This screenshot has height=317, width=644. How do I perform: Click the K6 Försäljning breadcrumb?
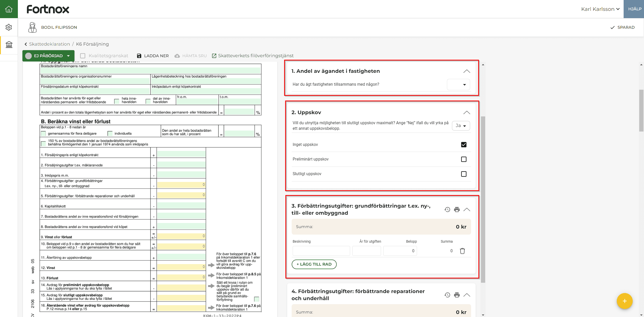tap(92, 44)
